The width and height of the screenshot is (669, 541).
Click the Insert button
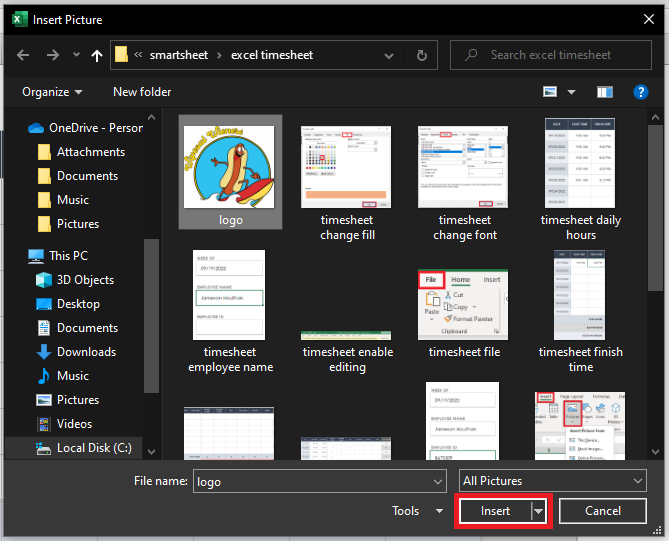tap(495, 511)
